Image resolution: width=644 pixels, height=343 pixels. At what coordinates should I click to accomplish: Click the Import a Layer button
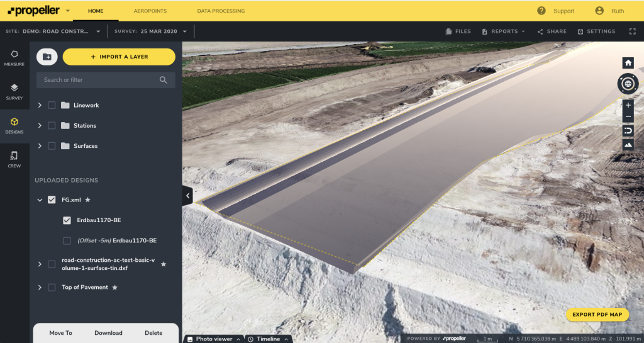pyautogui.click(x=119, y=57)
